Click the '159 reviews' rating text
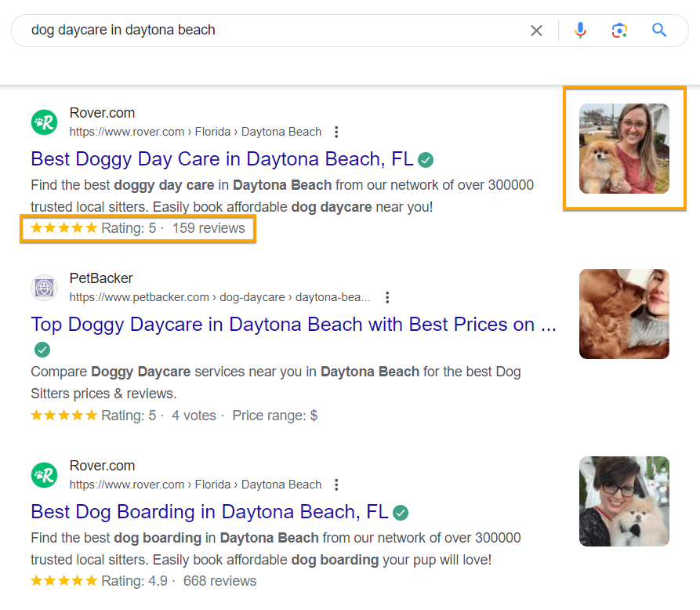The width and height of the screenshot is (700, 610). click(209, 228)
